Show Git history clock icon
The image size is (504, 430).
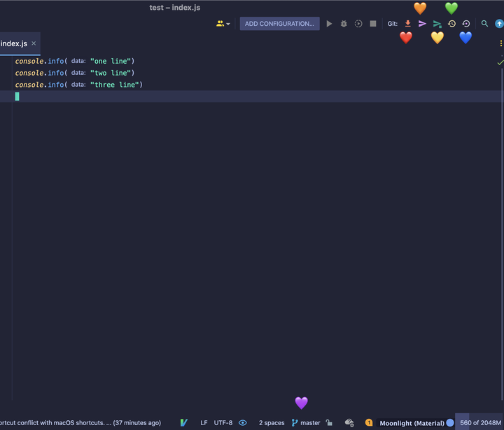tap(451, 24)
